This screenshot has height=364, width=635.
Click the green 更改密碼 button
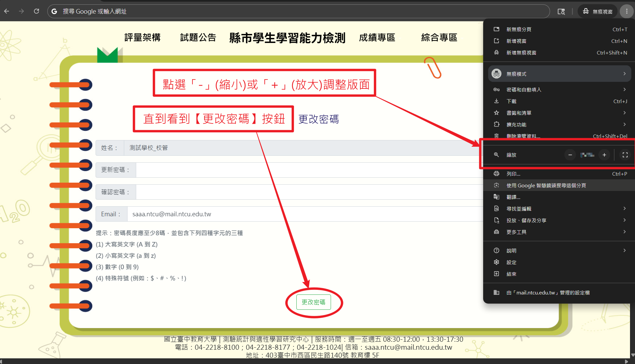pos(313,302)
